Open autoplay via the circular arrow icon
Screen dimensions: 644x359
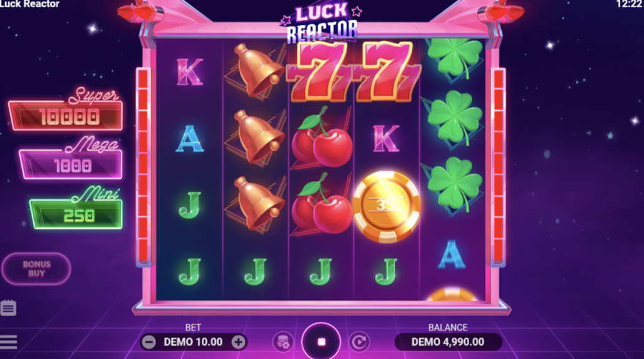359,342
